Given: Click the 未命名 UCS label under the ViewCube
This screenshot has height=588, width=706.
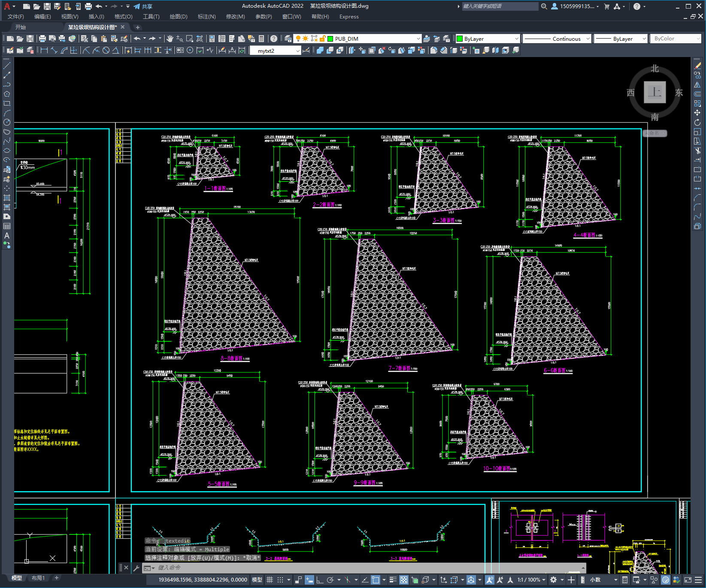Looking at the screenshot, I should point(654,133).
